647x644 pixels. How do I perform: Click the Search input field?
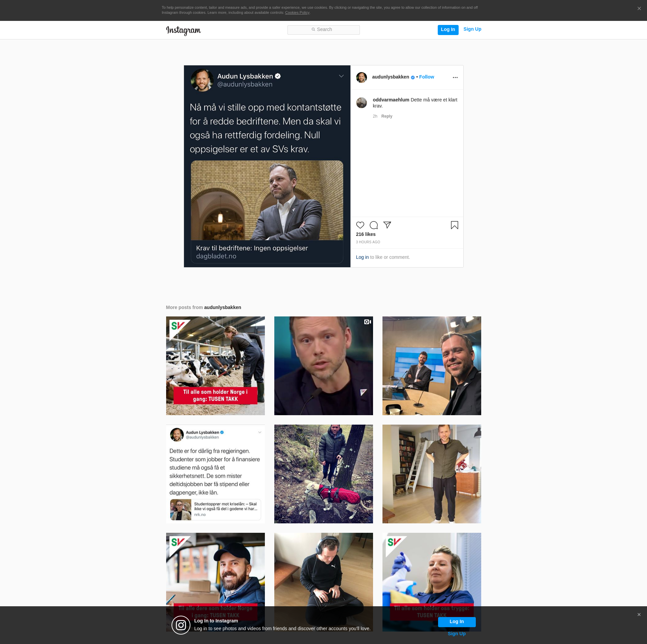coord(323,30)
